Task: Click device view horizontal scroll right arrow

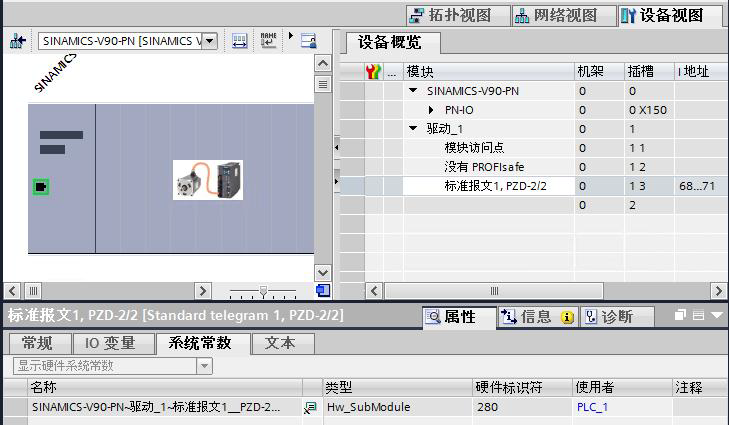Action: point(203,291)
